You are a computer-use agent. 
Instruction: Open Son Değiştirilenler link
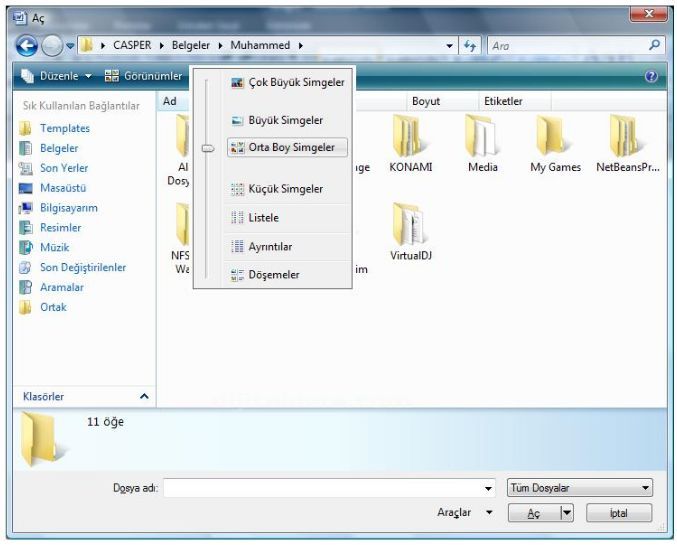click(83, 267)
